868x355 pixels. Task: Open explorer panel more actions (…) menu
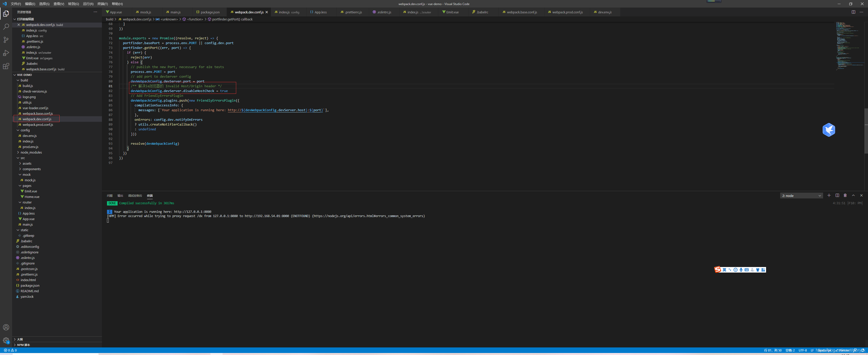coord(95,12)
